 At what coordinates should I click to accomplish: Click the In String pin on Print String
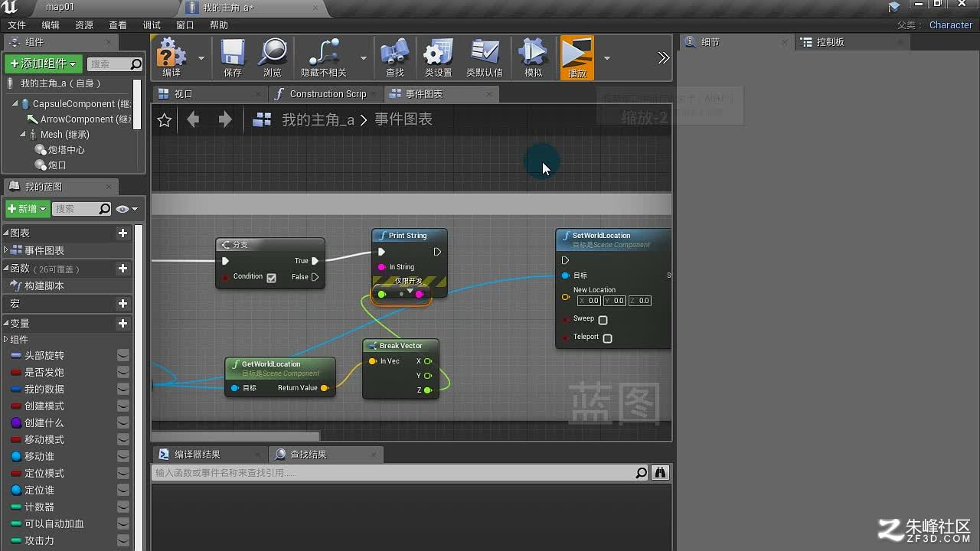tap(381, 267)
